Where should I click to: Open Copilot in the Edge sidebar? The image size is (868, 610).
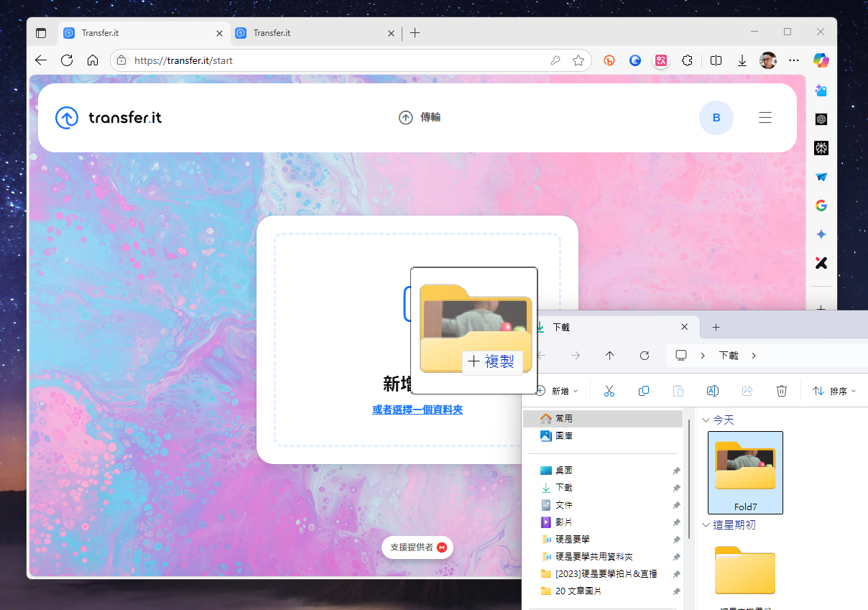point(821,60)
